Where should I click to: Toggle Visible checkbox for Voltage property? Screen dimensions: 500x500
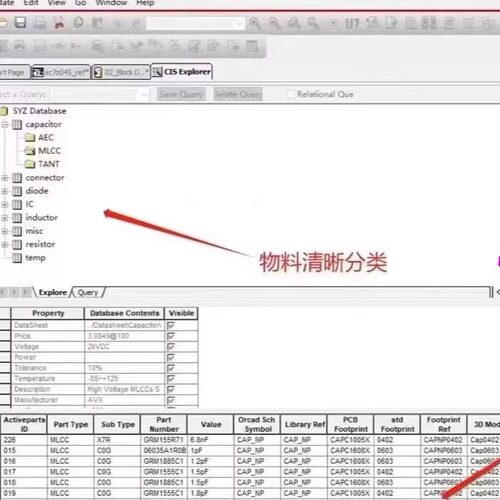click(x=171, y=347)
